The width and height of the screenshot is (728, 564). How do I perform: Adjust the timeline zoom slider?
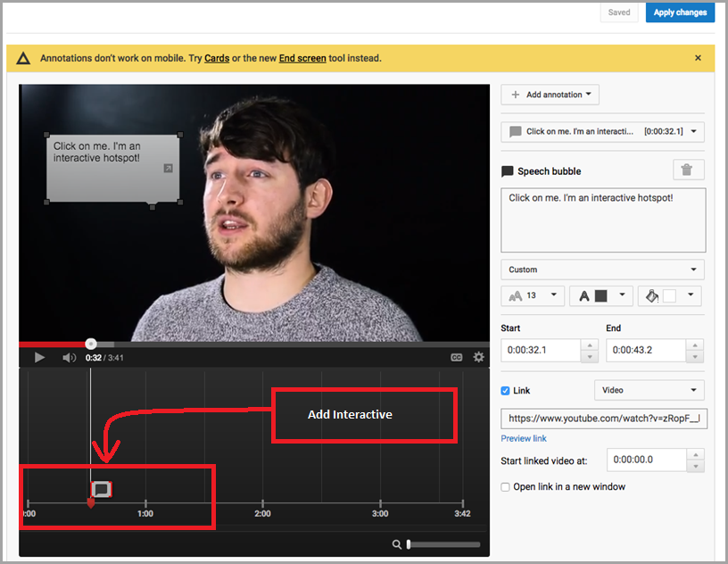tap(409, 544)
